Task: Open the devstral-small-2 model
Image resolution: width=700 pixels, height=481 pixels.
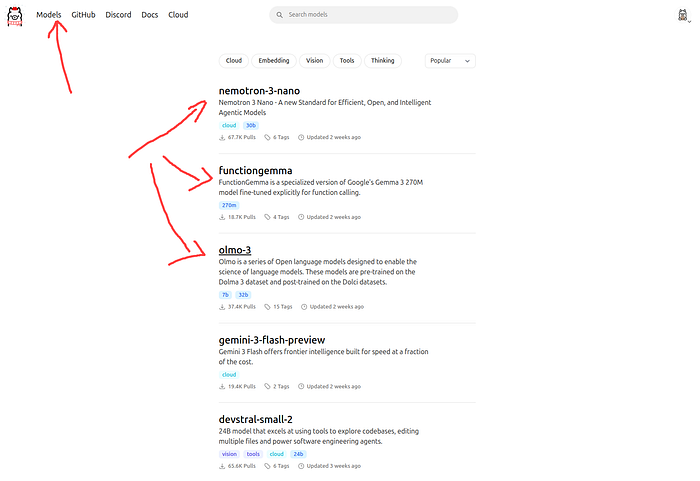Action: 255,419
